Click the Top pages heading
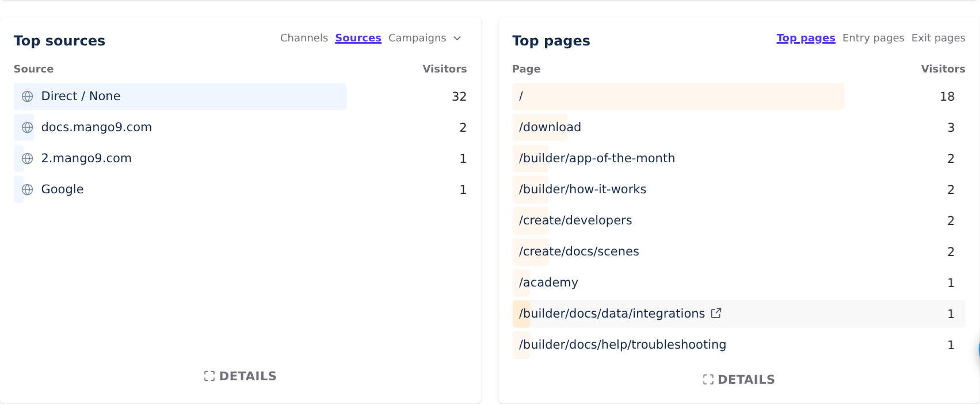980x405 pixels. click(x=551, y=41)
